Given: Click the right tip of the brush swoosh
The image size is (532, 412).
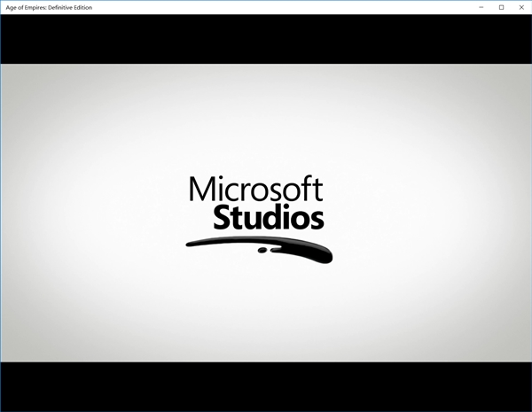Looking at the screenshot, I should (x=327, y=255).
